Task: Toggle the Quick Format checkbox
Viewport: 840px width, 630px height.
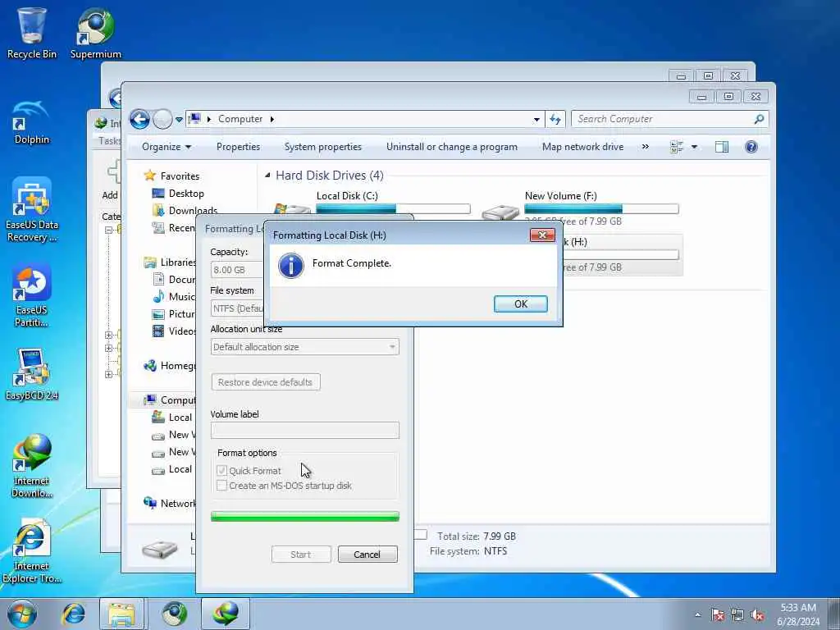Action: tap(221, 470)
